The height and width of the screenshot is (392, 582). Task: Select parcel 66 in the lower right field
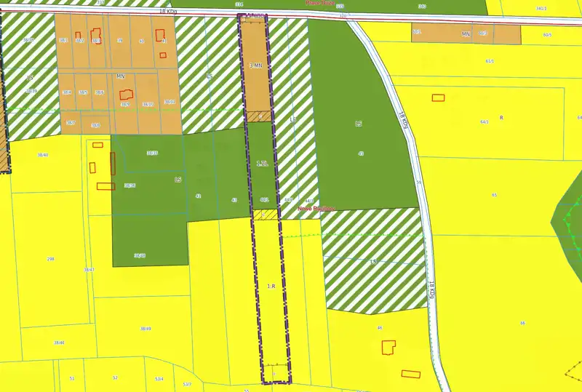(x=522, y=323)
